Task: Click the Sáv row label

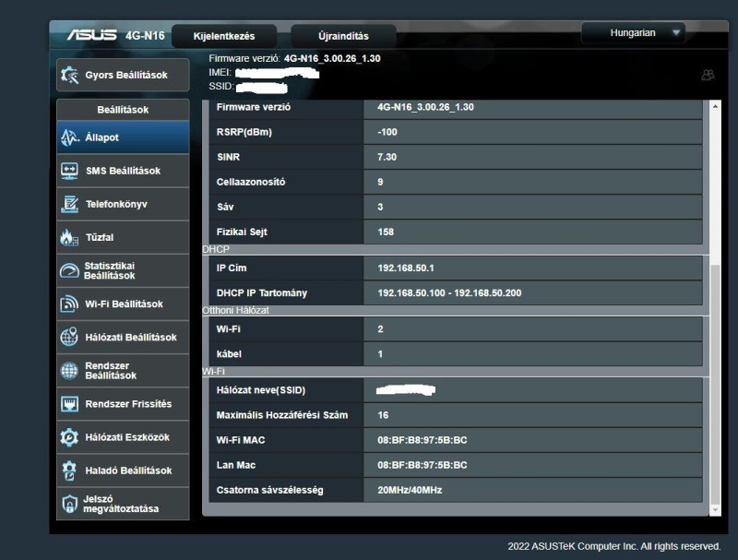Action: click(225, 207)
